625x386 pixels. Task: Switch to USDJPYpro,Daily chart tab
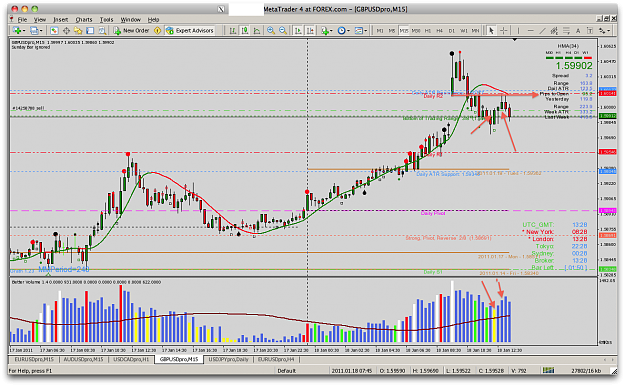point(228,360)
